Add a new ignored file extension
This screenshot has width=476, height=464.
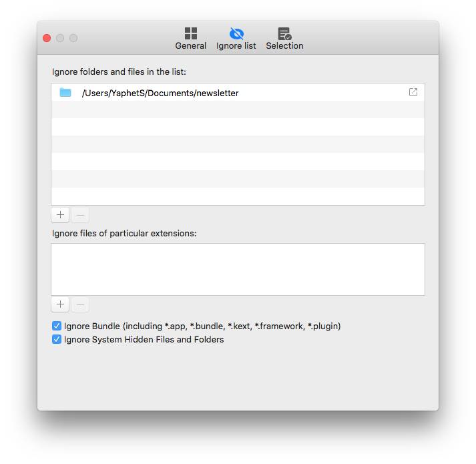click(60, 304)
